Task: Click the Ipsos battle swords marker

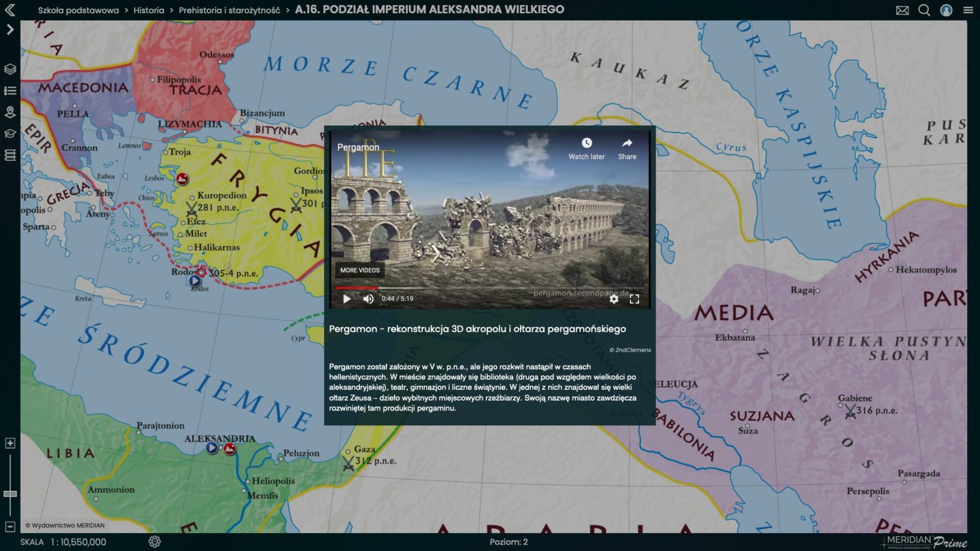Action: point(296,205)
